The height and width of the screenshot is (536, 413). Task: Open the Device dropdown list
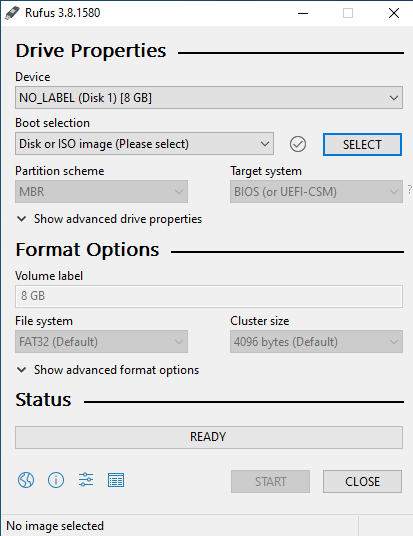209,98
